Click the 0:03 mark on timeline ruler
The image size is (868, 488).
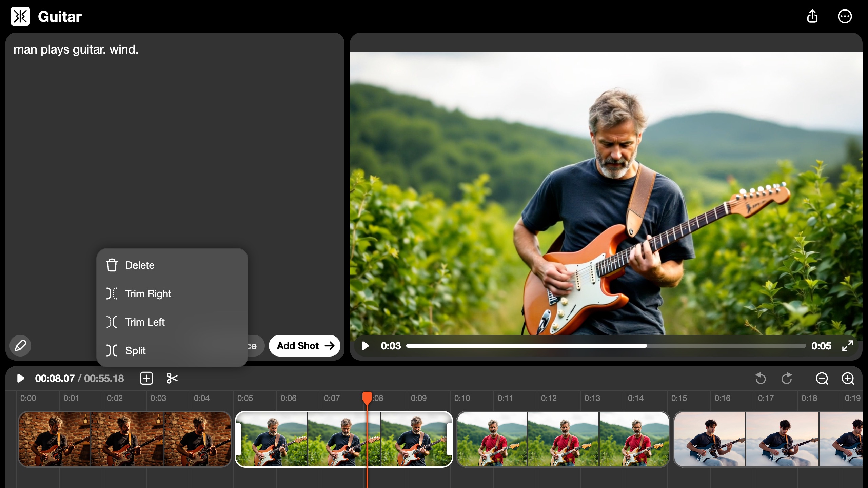158,398
